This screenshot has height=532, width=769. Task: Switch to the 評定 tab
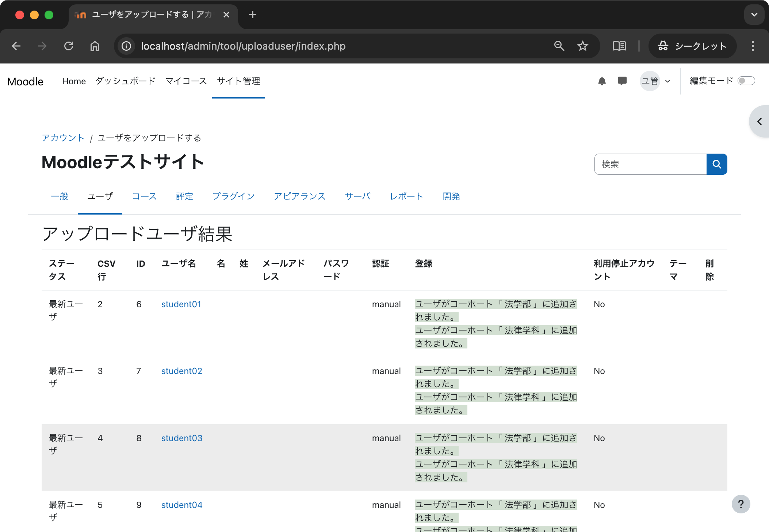pyautogui.click(x=184, y=196)
